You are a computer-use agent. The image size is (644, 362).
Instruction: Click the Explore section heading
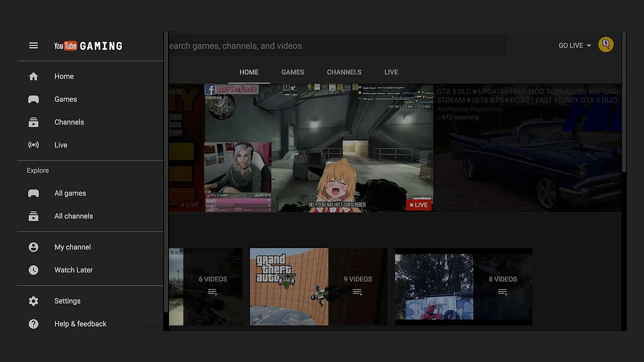pos(38,170)
